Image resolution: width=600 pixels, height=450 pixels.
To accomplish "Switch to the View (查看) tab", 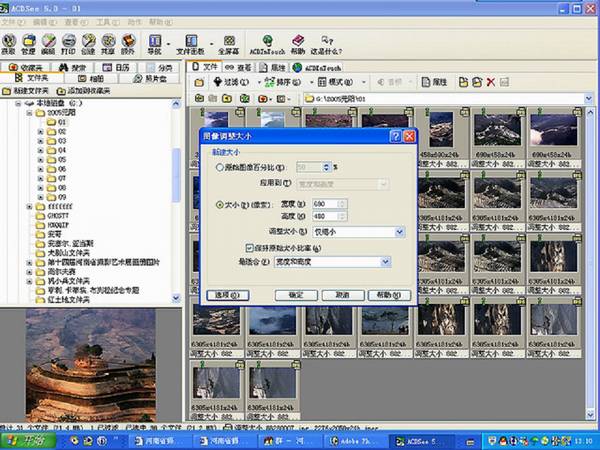I will pyautogui.click(x=238, y=68).
